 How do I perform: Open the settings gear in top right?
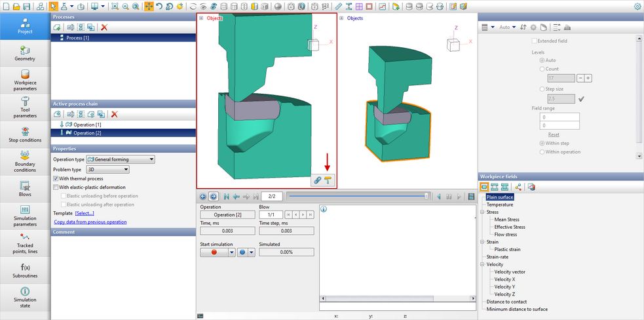pyautogui.click(x=637, y=7)
